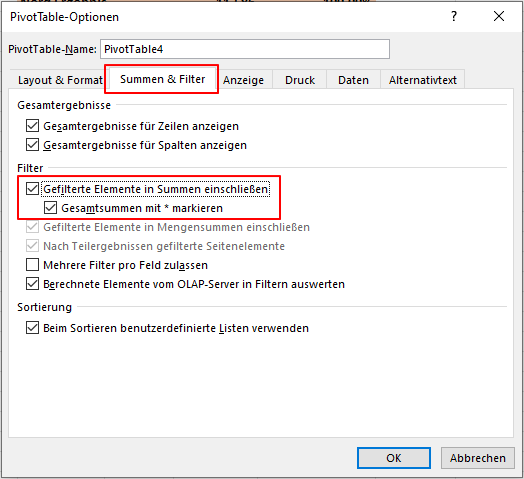Go to the Druck tab

[x=300, y=80]
